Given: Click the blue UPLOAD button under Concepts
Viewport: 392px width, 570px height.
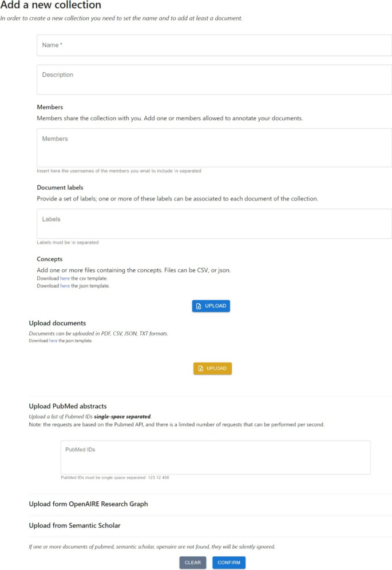Looking at the screenshot, I should coord(211,306).
